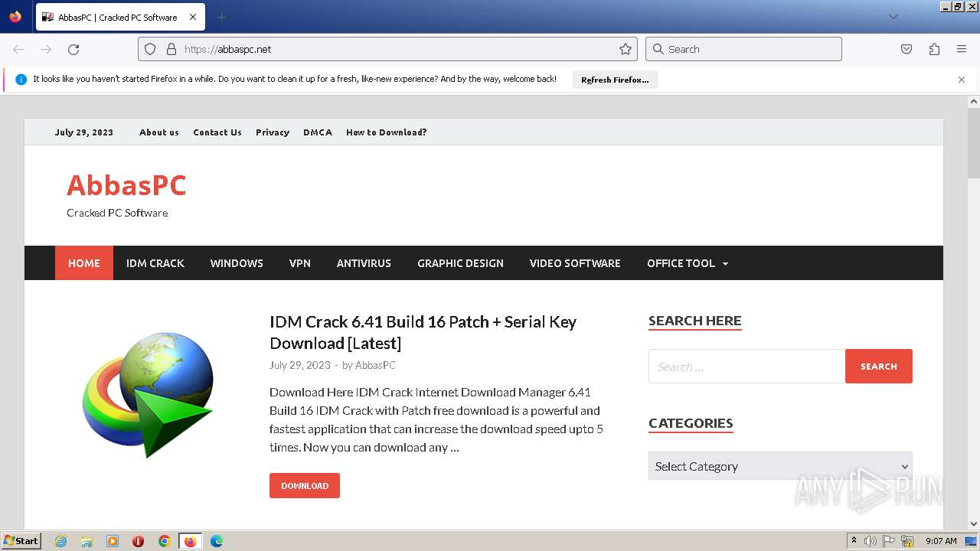
Task: Click the Firefox search box
Action: (x=743, y=49)
